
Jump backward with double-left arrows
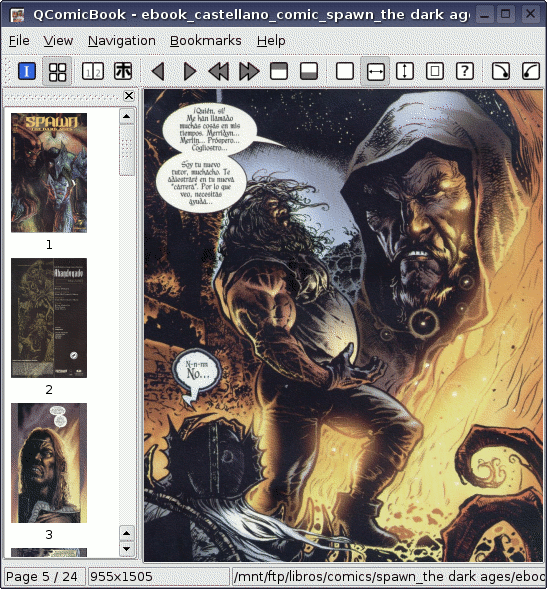click(219, 71)
